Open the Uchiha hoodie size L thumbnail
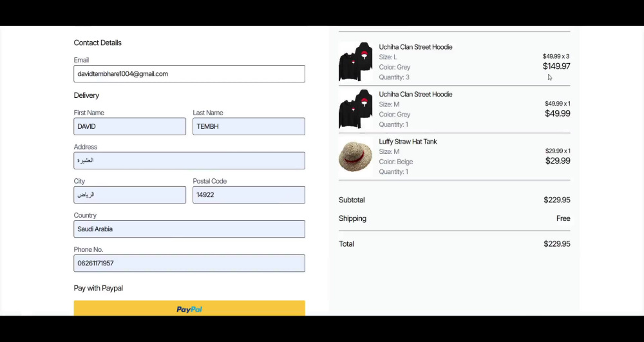Viewport: 644px width, 342px height. tap(355, 62)
